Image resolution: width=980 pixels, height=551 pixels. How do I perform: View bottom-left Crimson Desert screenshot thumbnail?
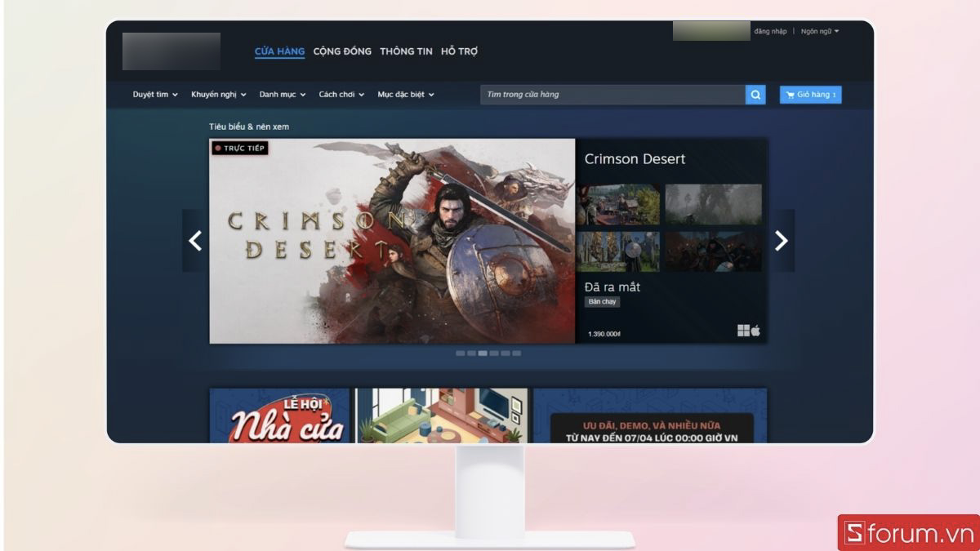[618, 251]
